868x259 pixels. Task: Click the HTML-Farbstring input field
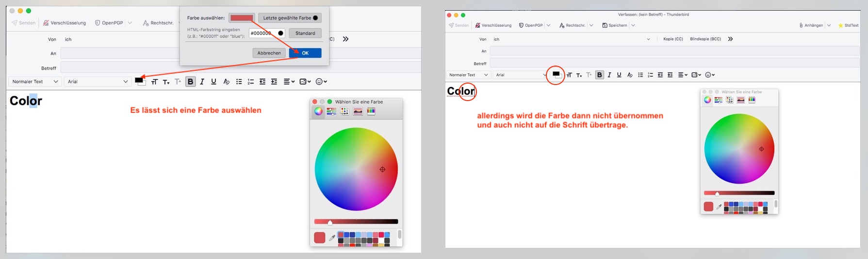click(267, 33)
